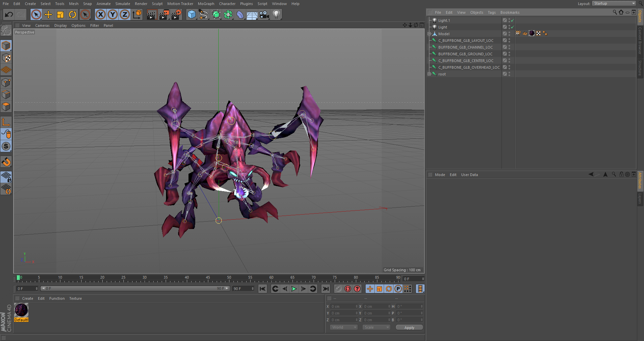Toggle position keyframe recording

click(370, 289)
